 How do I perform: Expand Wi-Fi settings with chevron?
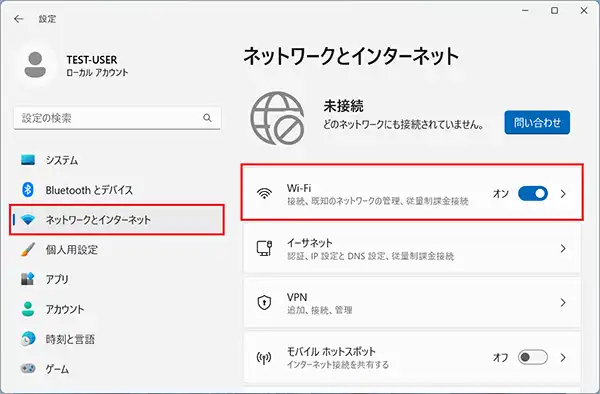(563, 194)
